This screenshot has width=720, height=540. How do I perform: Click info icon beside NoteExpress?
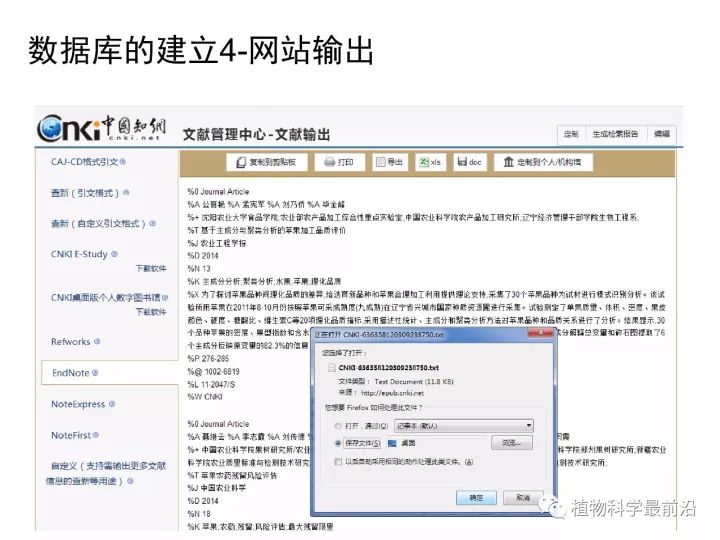[x=112, y=404]
